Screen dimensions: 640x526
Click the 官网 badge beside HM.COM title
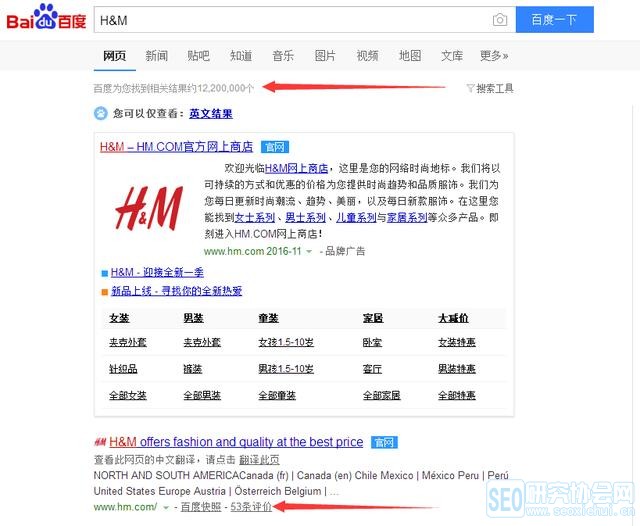pos(275,147)
